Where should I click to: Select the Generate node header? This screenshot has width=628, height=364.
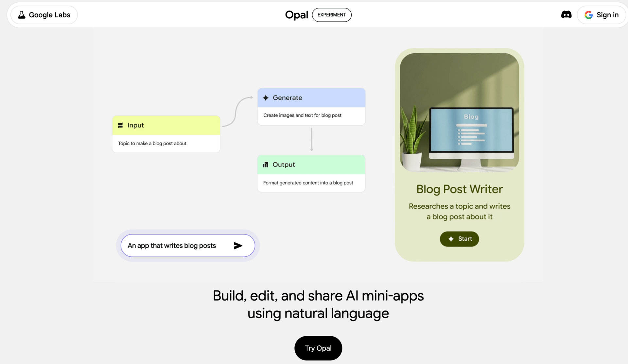(x=311, y=98)
